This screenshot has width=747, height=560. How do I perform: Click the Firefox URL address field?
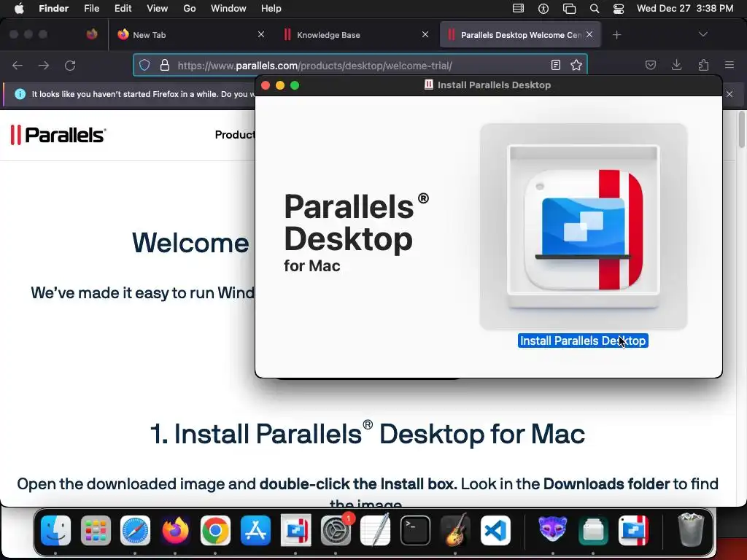[x=360, y=65]
